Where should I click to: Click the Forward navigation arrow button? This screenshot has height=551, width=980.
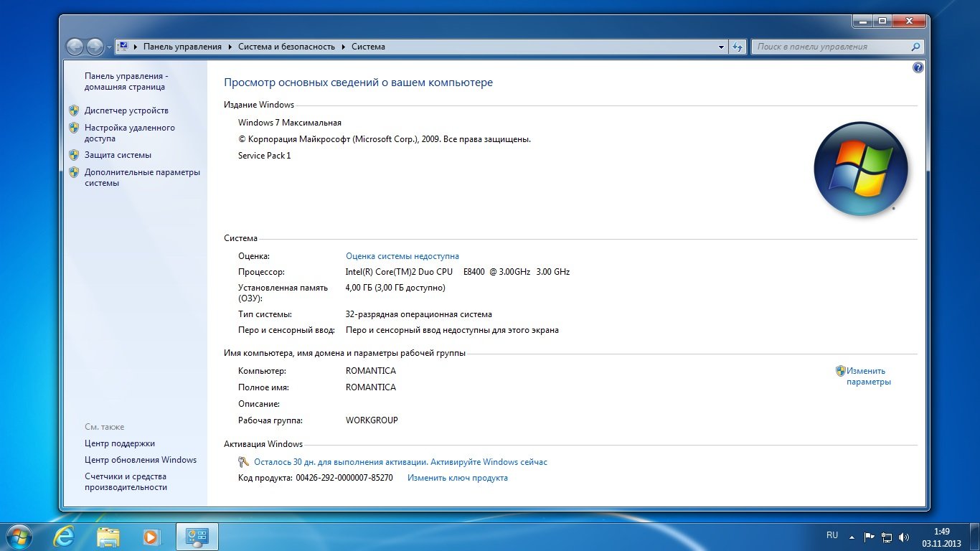(x=95, y=47)
